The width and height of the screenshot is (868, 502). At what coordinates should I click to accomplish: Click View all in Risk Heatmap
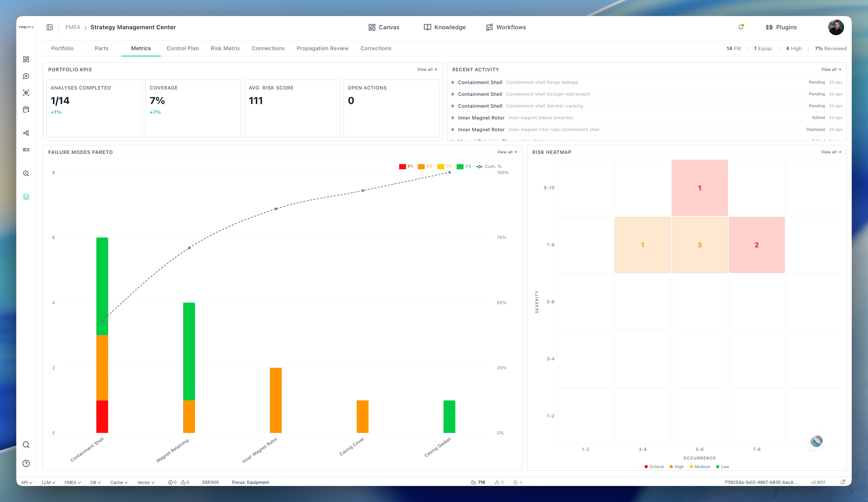click(x=831, y=152)
